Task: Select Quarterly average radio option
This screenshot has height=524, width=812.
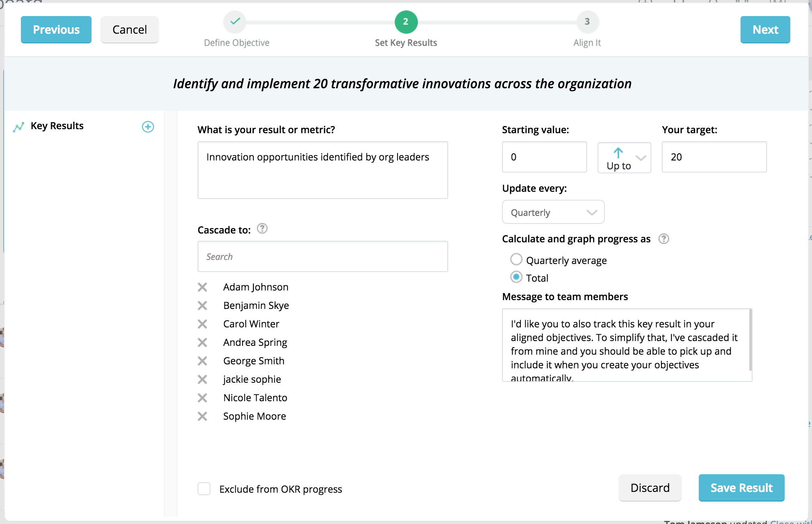Action: [516, 260]
